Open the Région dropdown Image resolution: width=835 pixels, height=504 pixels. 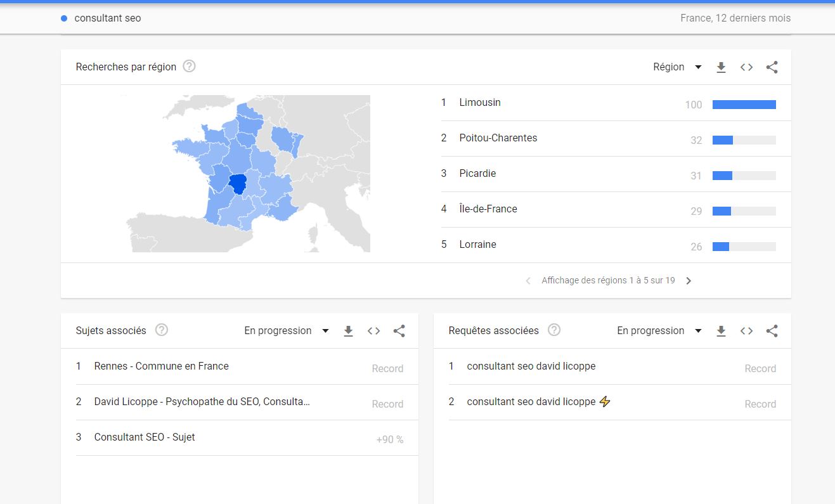[677, 67]
